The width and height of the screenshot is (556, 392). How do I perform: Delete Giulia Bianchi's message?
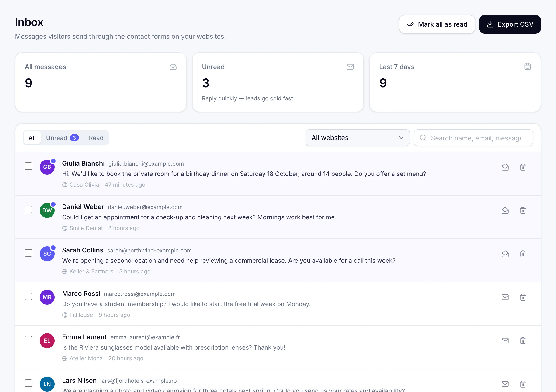coord(523,167)
